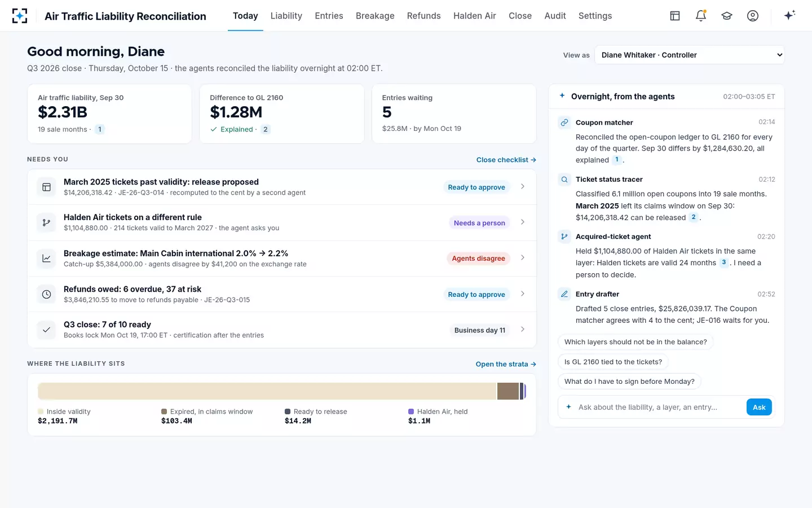Image resolution: width=812 pixels, height=508 pixels.
Task: Click the graduation cap help icon
Action: 727,16
